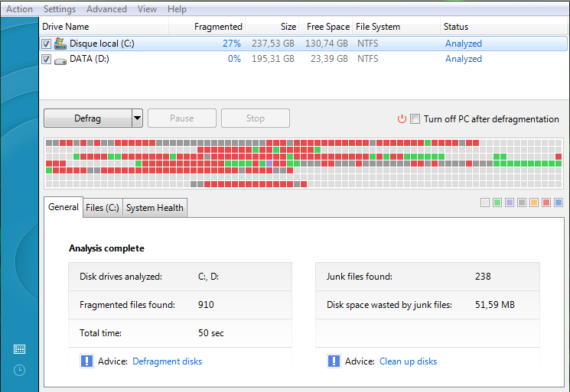Image resolution: width=570 pixels, height=392 pixels.
Task: Click the red fragmented legend color swatch
Action: [546, 202]
